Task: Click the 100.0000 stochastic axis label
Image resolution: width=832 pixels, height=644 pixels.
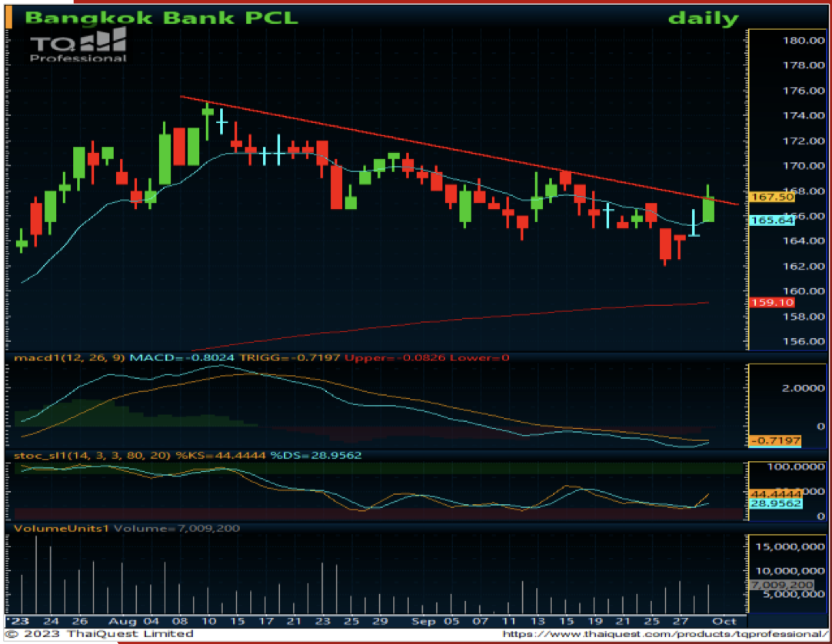Action: pos(796,466)
